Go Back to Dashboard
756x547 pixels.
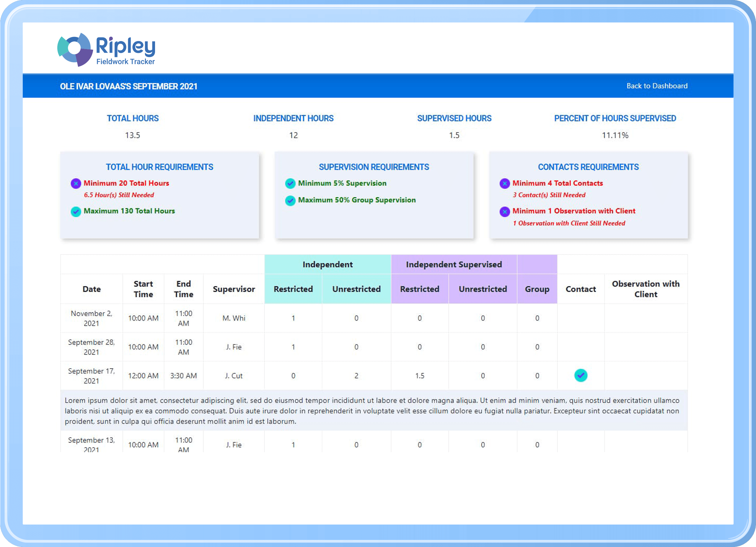[x=657, y=86]
